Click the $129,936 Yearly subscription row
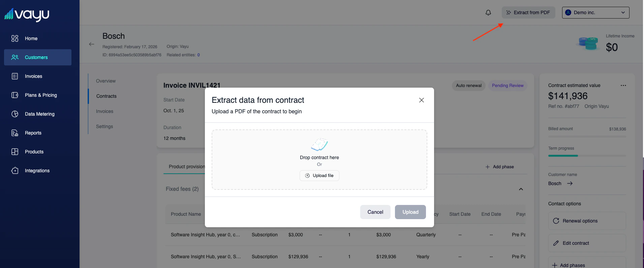Image resolution: width=644 pixels, height=268 pixels. point(345,257)
